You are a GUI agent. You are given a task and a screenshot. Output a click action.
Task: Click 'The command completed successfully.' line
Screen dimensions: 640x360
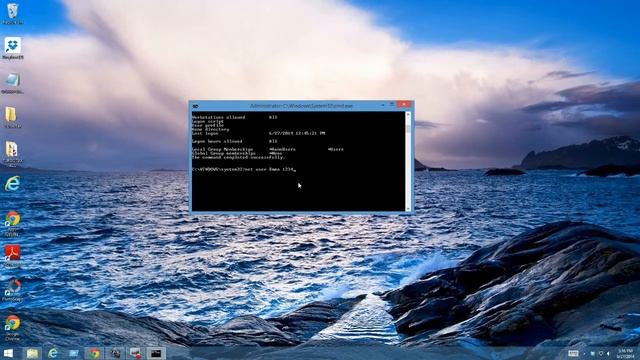[x=238, y=157]
